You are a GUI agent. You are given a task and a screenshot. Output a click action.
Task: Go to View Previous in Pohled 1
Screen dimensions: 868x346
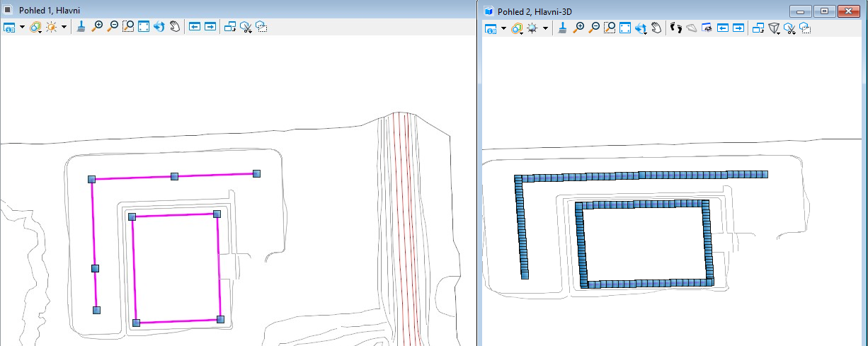click(x=195, y=27)
